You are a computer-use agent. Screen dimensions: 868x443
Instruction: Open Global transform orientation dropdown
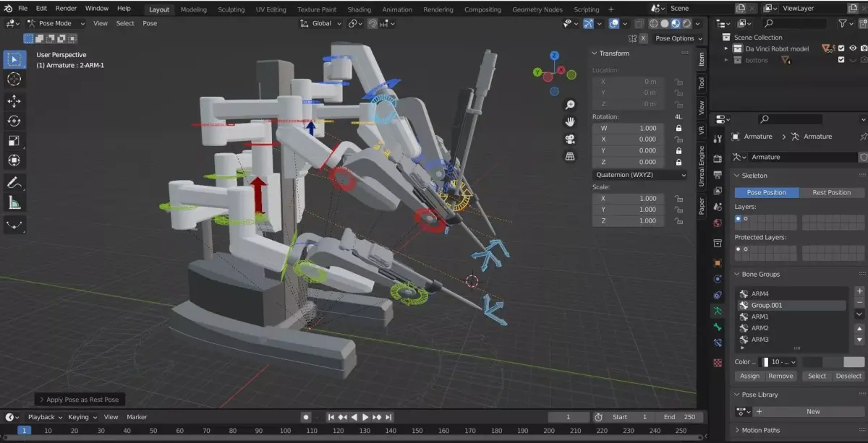pos(320,23)
